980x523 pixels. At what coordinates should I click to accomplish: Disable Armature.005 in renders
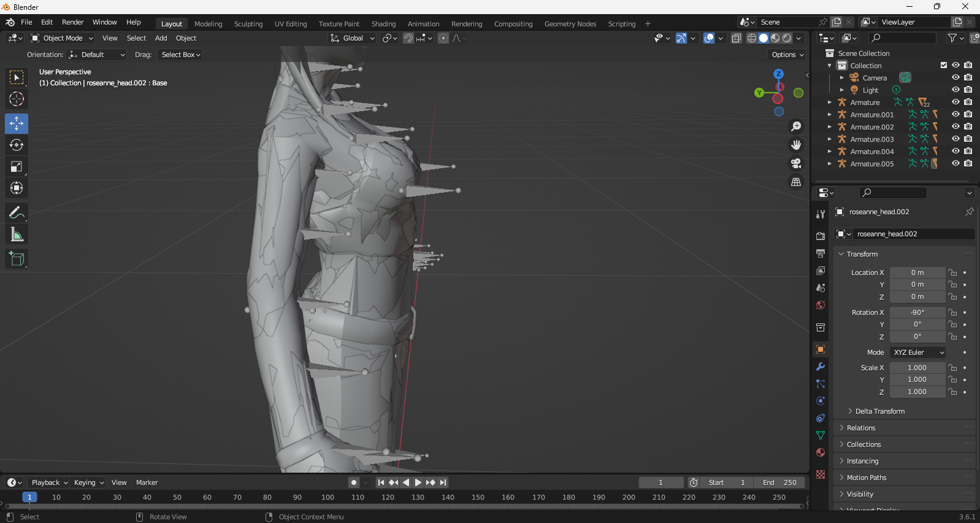(x=968, y=163)
